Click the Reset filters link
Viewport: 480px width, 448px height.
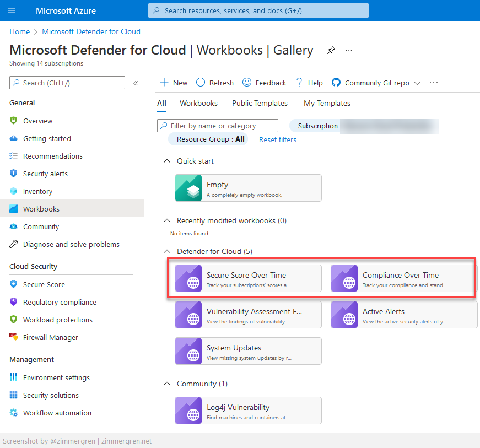point(277,139)
